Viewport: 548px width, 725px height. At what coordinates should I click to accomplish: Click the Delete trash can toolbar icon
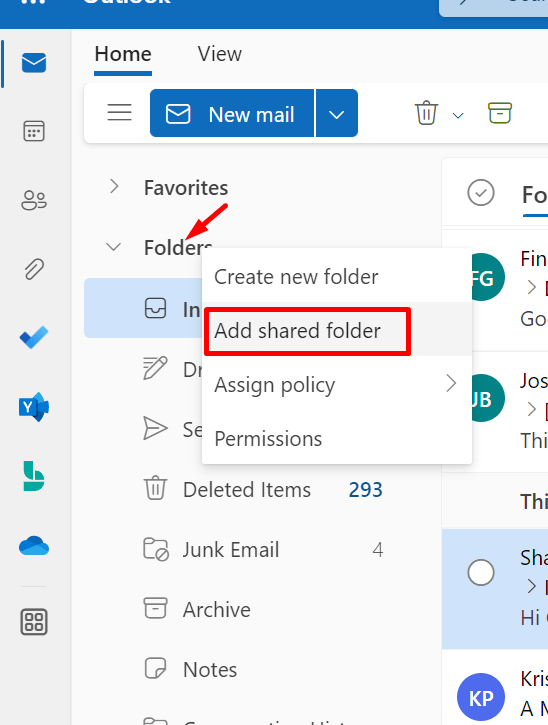(426, 113)
